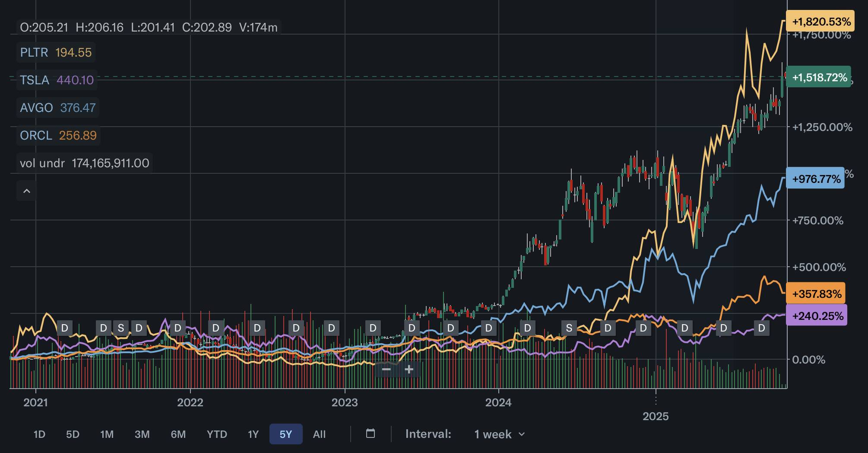This screenshot has height=453, width=868.
Task: Select the YTD time range
Action: tap(217, 434)
